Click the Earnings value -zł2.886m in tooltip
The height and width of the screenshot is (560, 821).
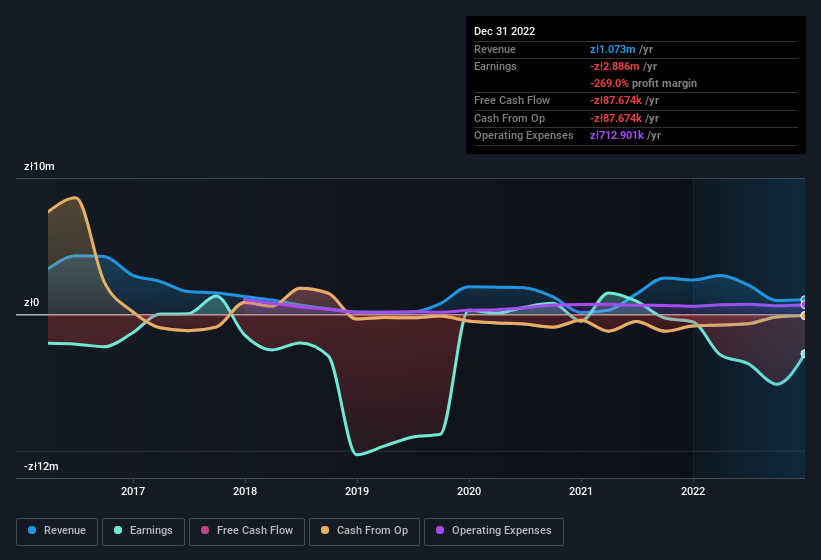point(615,66)
